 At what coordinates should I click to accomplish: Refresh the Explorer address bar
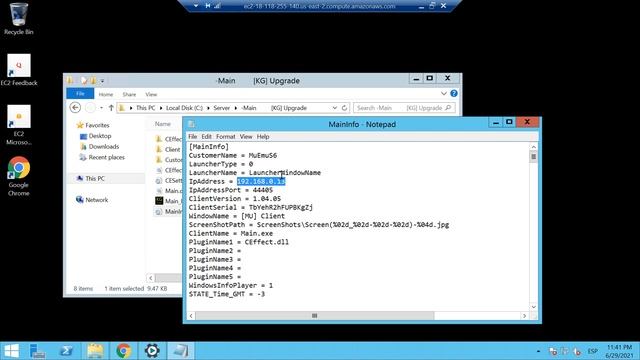[x=344, y=108]
